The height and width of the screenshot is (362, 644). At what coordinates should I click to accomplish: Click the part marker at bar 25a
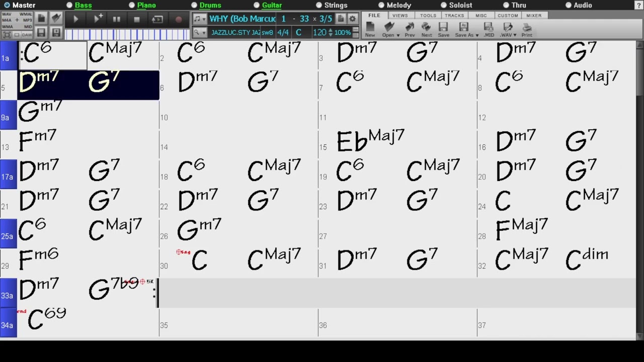click(8, 234)
